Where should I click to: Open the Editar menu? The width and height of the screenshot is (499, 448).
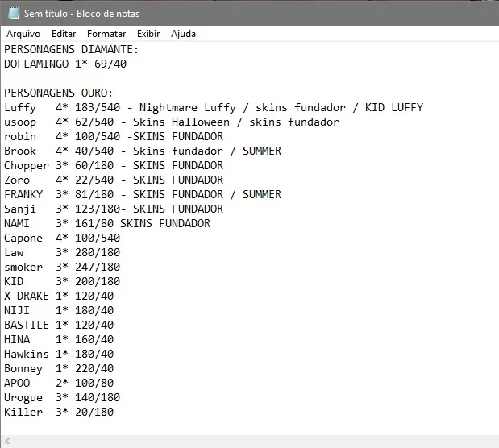pyautogui.click(x=64, y=34)
